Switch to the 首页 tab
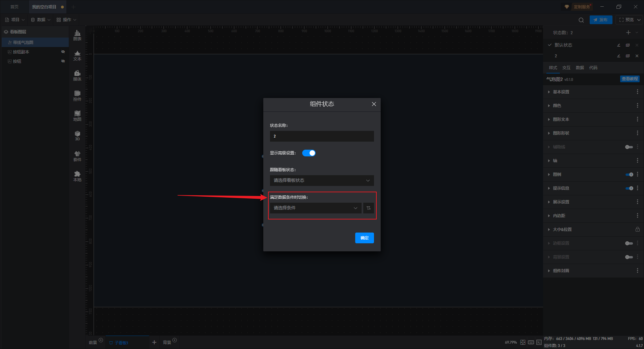 click(14, 7)
